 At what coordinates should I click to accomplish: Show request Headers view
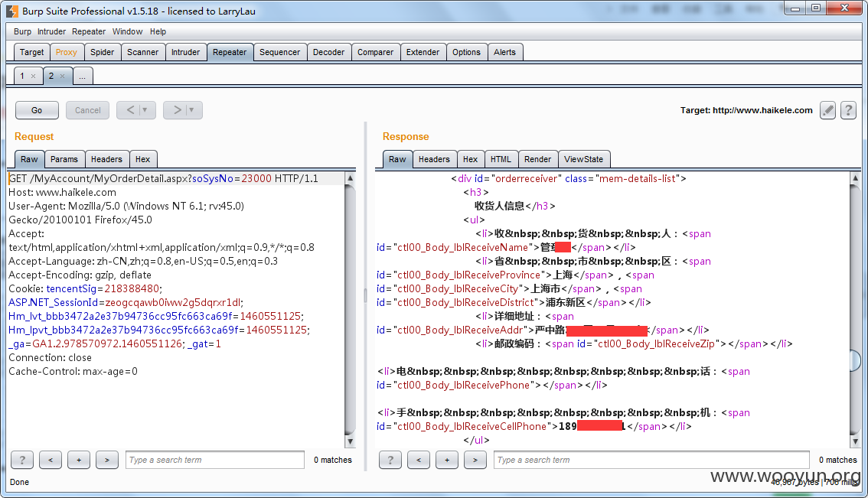(106, 159)
